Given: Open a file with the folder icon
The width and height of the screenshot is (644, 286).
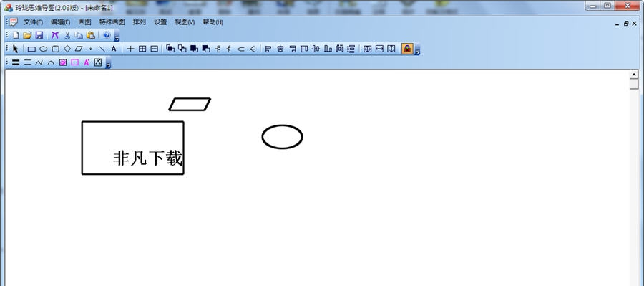Looking at the screenshot, I should [27, 35].
